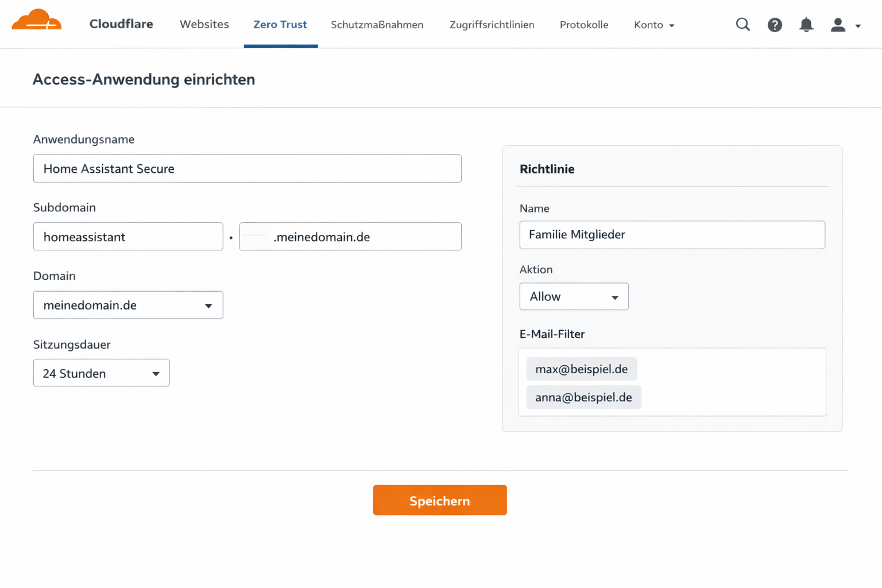The height and width of the screenshot is (588, 882).
Task: Select the max@beispiel.de email chip
Action: [x=582, y=369]
